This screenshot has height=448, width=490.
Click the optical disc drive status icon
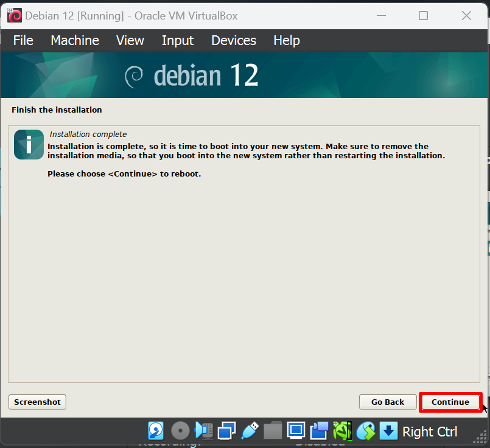pos(180,431)
